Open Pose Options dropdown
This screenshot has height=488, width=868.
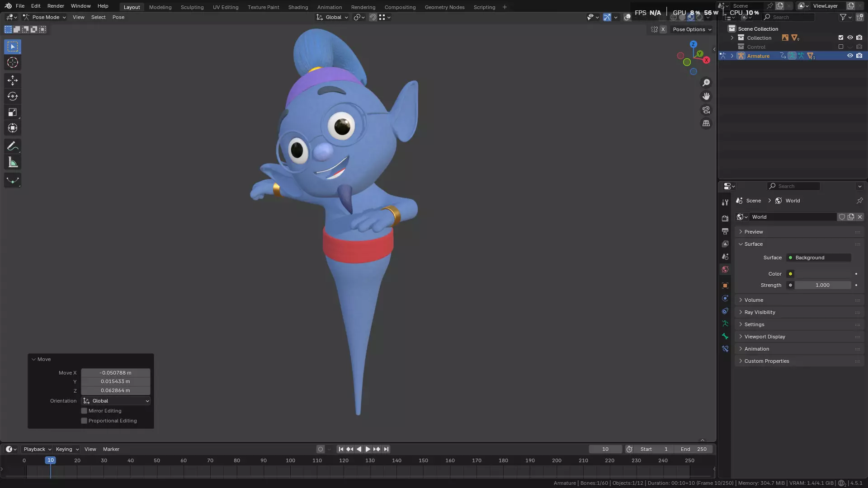click(692, 29)
